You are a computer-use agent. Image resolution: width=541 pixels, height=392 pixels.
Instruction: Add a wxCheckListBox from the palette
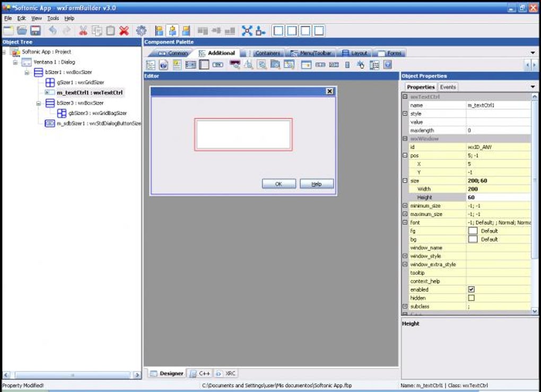coord(190,65)
